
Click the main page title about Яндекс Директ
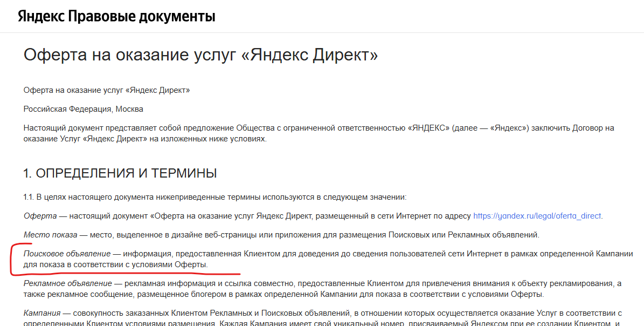coord(200,55)
